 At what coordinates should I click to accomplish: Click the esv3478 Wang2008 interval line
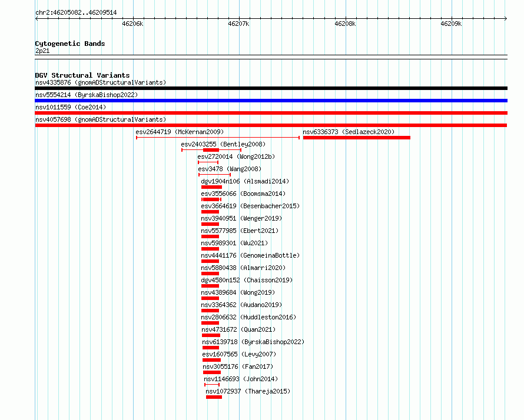coord(214,175)
